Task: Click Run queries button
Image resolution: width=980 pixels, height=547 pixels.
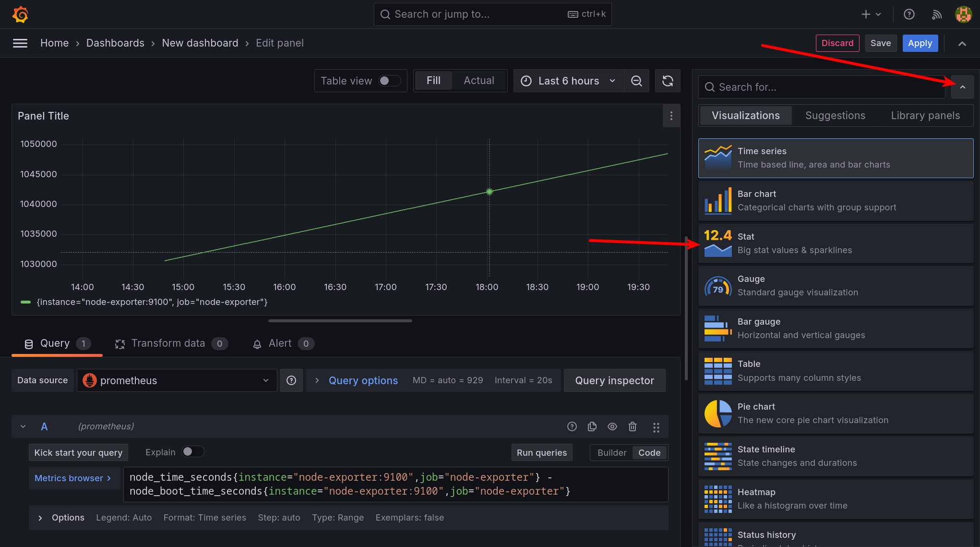Action: tap(542, 453)
